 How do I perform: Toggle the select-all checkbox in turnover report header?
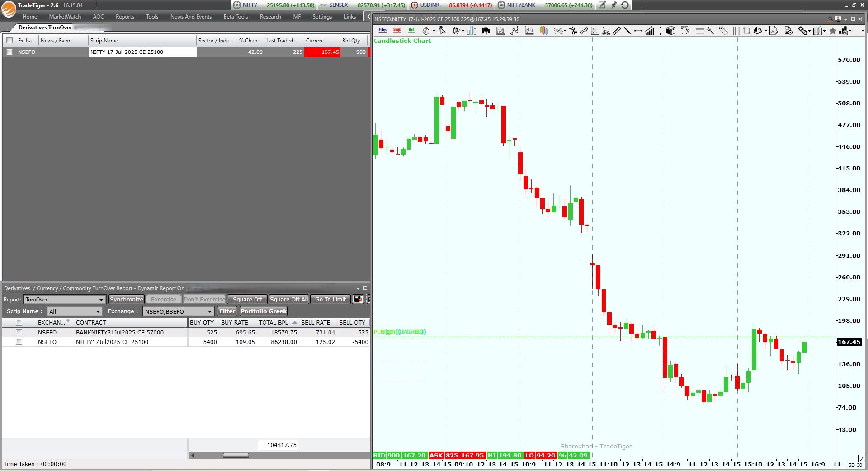[x=19, y=323]
